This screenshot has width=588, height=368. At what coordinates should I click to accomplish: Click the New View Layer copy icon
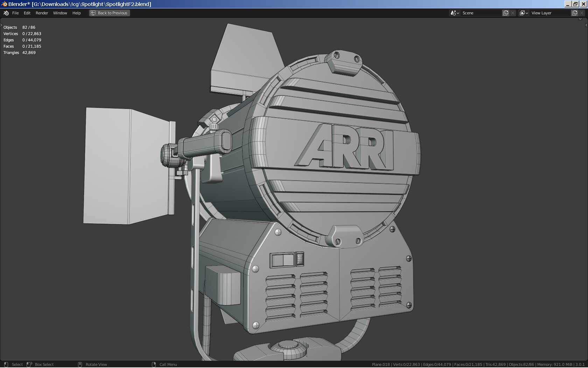click(x=574, y=13)
